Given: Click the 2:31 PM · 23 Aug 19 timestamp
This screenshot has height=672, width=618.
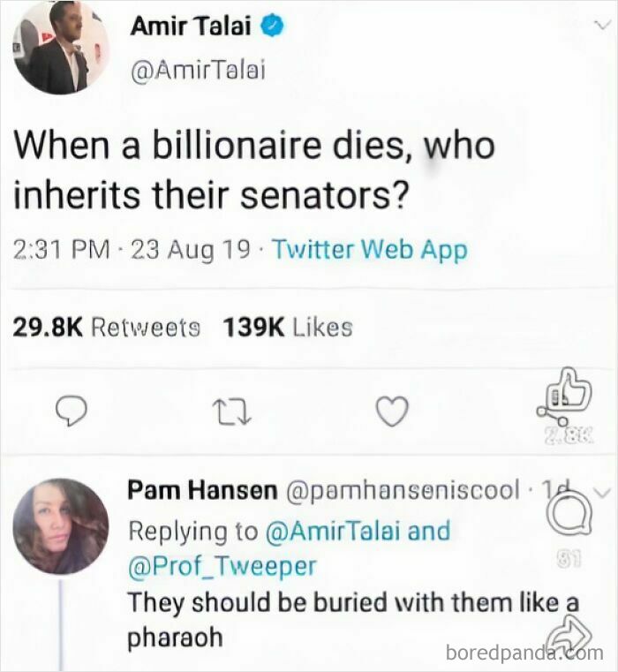Looking at the screenshot, I should [131, 250].
